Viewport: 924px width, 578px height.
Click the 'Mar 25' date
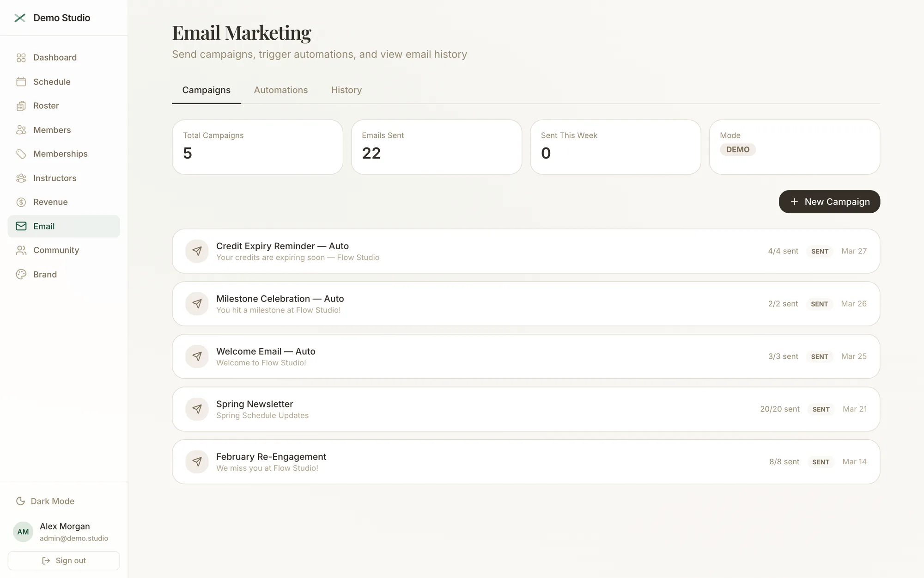854,357
